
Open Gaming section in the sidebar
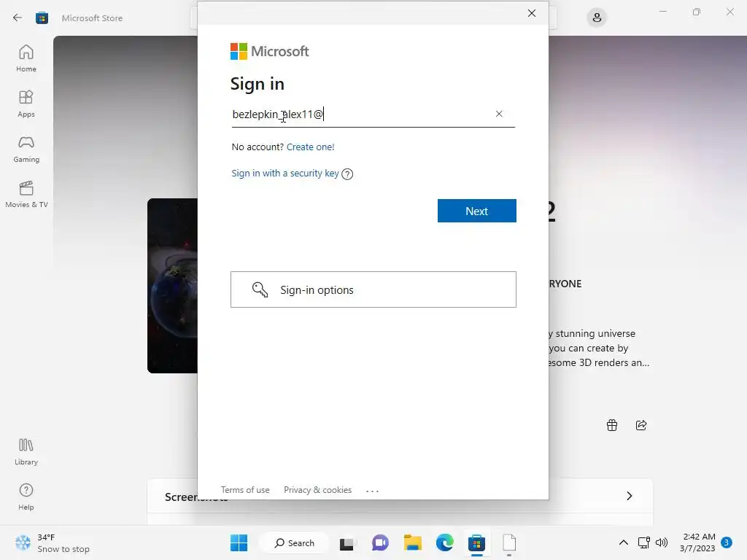26,149
